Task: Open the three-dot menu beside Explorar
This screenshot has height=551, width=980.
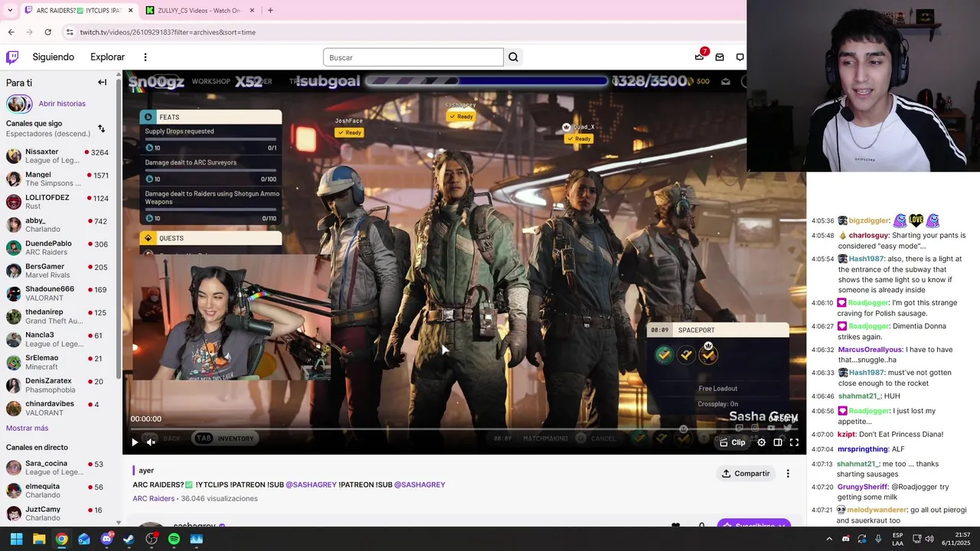Action: [145, 57]
